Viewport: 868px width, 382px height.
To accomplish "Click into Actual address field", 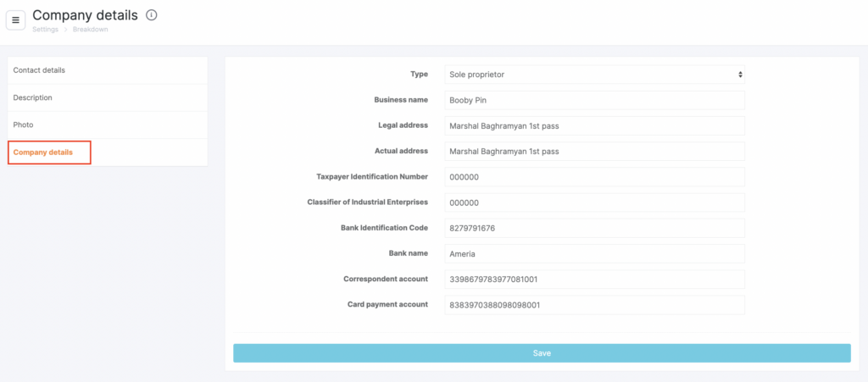I will (594, 152).
